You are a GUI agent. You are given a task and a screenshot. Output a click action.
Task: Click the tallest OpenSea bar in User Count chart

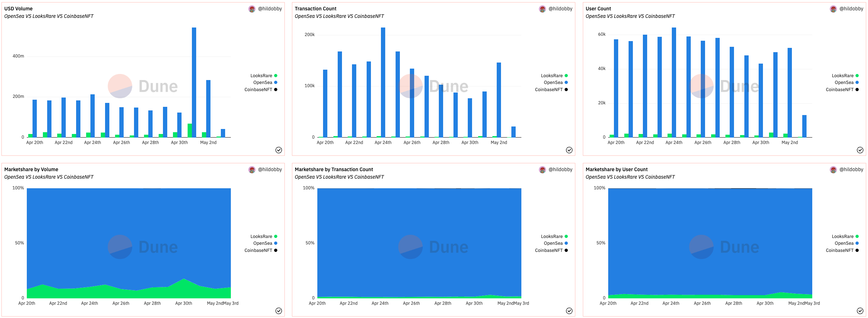pos(674,83)
